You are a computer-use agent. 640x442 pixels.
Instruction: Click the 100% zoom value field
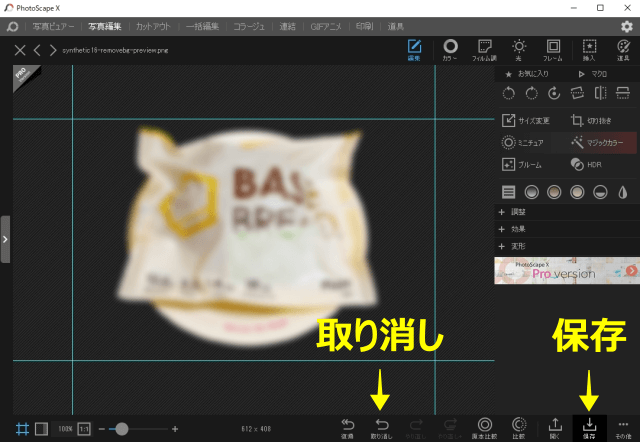[64, 429]
